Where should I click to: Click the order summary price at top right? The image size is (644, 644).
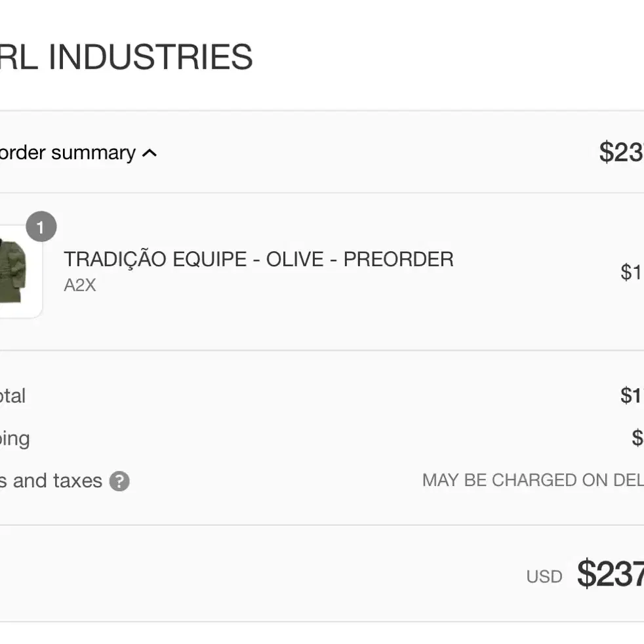pos(622,152)
